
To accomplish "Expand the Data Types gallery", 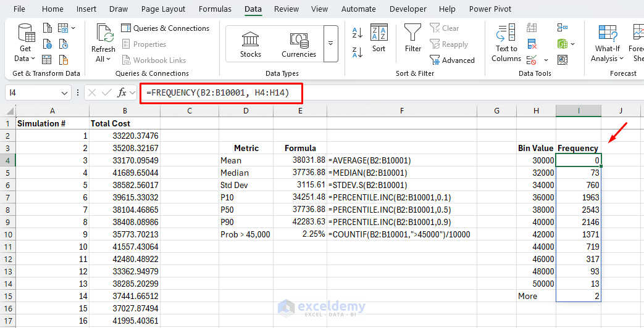I will (330, 43).
